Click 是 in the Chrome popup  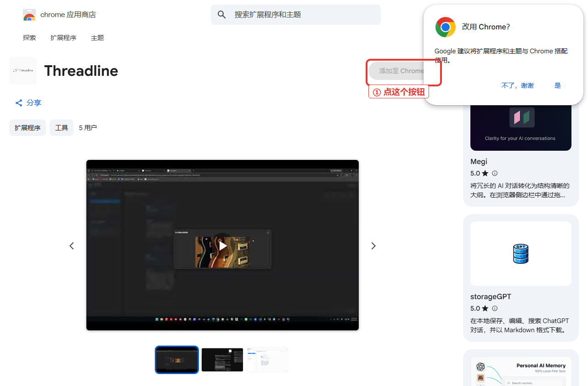(x=558, y=85)
